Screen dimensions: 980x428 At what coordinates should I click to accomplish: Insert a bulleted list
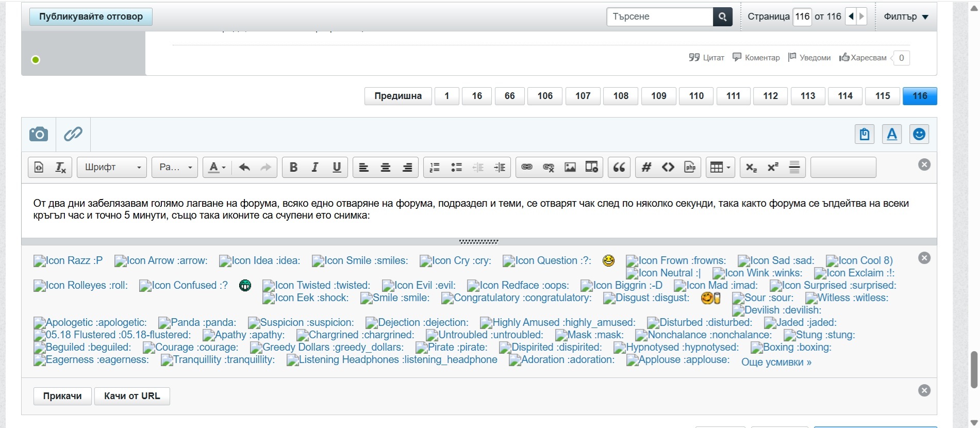[x=456, y=167]
